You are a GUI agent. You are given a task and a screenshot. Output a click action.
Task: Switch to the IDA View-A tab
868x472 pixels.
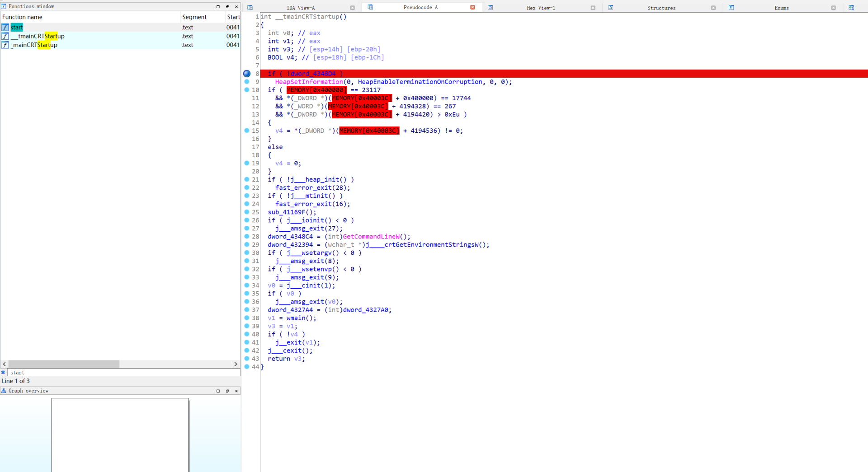300,8
